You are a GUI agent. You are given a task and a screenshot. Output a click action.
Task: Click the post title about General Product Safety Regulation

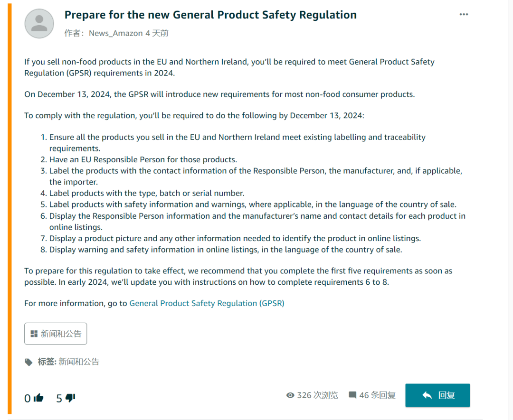210,15
